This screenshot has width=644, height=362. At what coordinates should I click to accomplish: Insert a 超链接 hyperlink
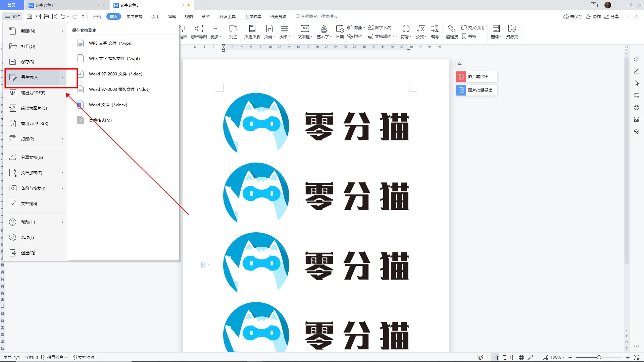(452, 32)
